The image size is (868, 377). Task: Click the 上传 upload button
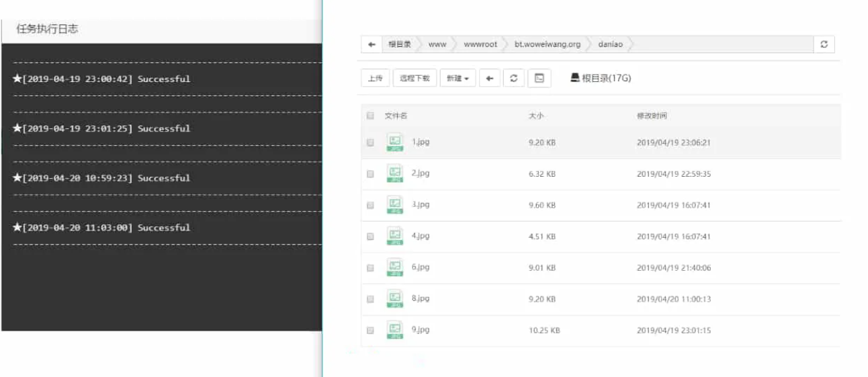pos(375,78)
